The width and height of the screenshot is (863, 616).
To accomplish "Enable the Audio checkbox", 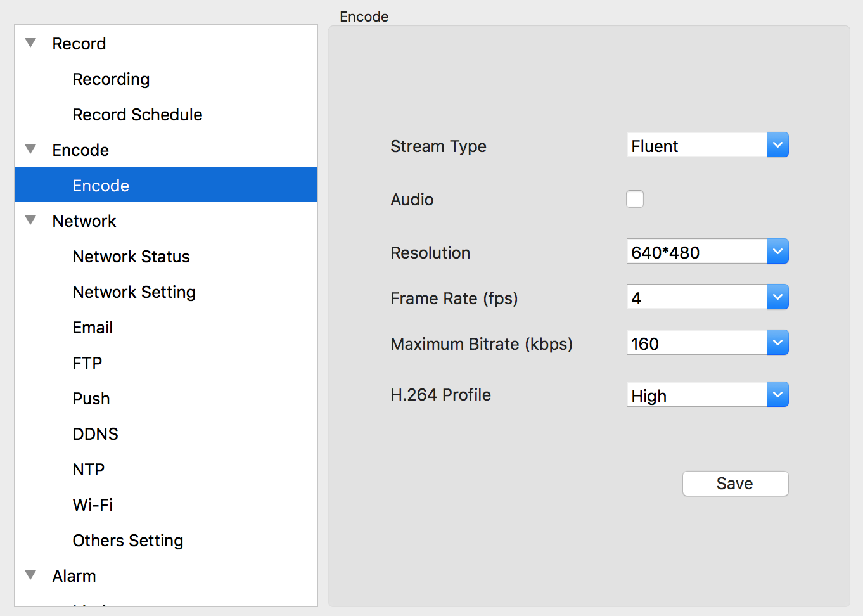I will (x=634, y=199).
